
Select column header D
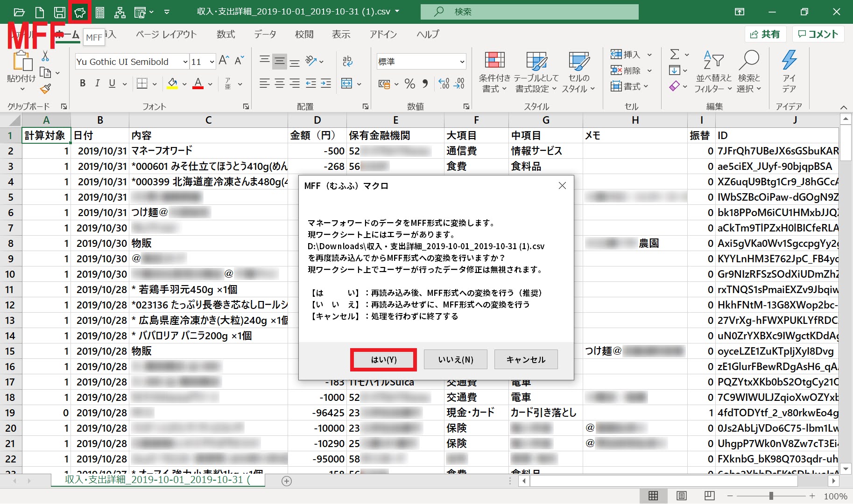click(317, 120)
